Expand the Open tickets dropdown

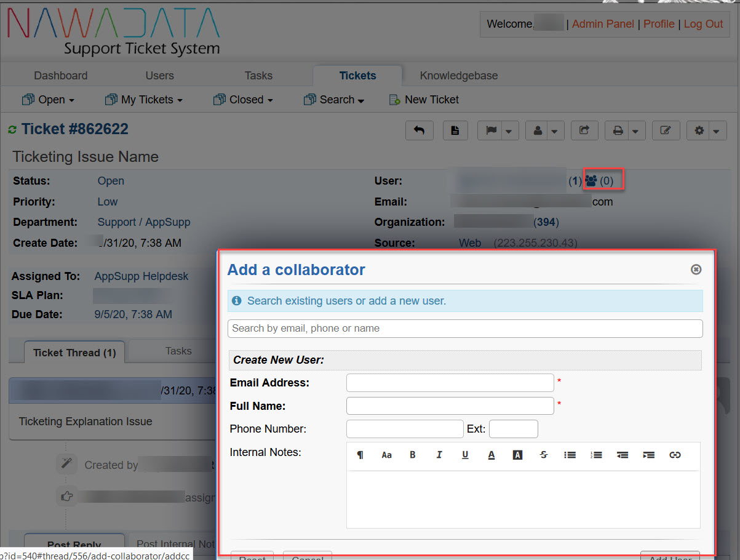coord(49,100)
